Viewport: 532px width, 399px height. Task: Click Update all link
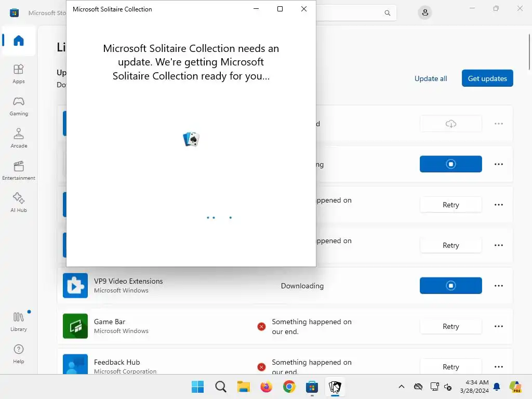click(x=431, y=79)
